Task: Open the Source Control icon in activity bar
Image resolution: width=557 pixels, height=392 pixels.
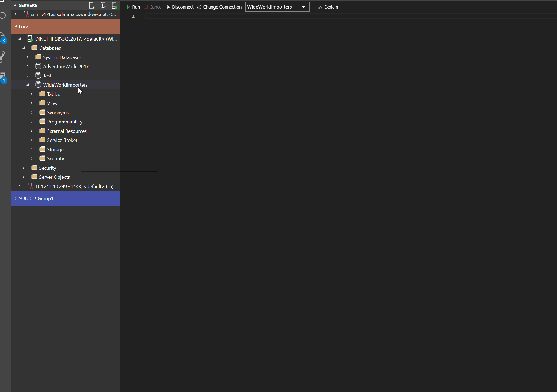Action: (3, 56)
